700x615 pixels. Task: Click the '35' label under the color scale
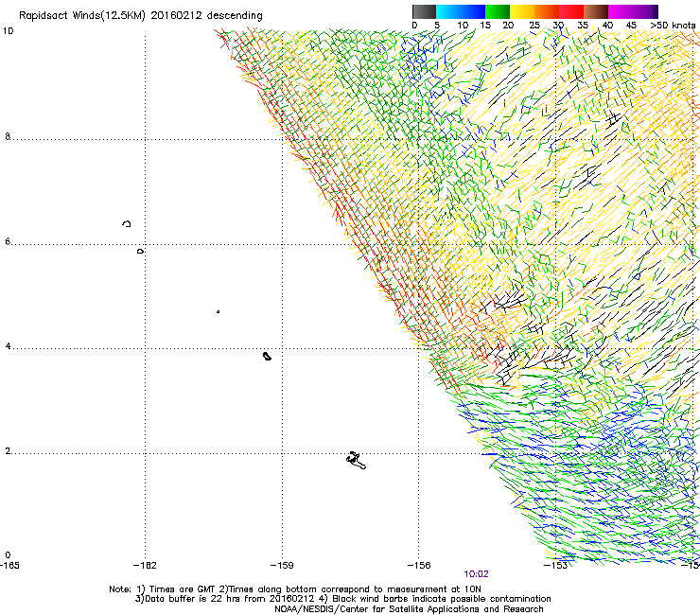(x=583, y=26)
